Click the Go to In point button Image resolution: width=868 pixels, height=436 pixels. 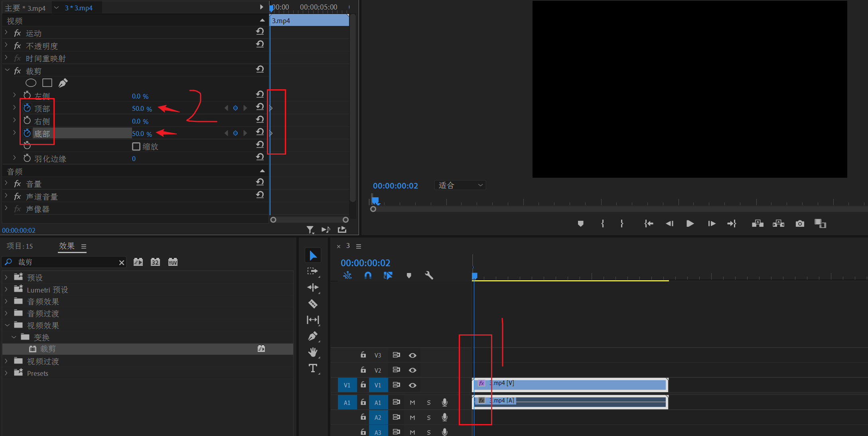tap(649, 224)
